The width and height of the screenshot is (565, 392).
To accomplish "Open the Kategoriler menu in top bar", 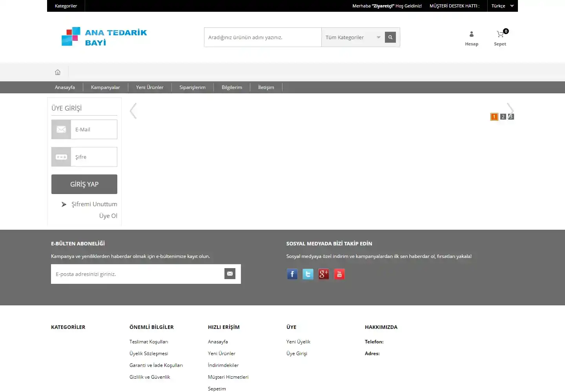I will 66,6.
